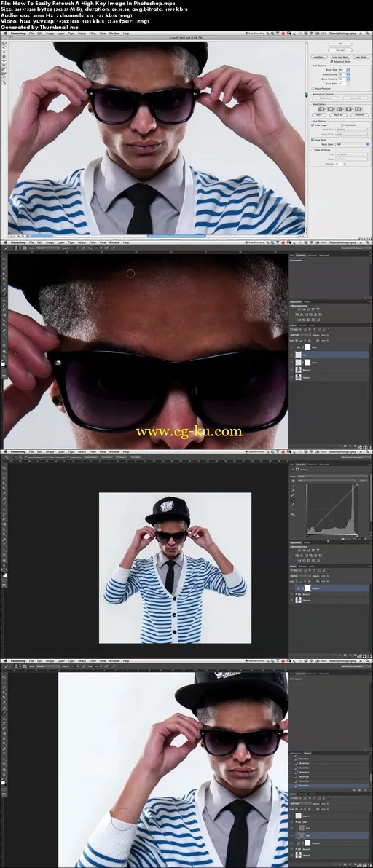Click Brush Size field in Liquify
This screenshot has height=868, width=373.
(x=342, y=70)
